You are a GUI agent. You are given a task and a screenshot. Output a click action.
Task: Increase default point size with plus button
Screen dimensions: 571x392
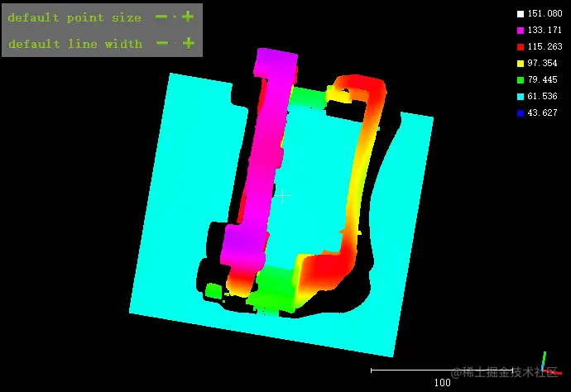188,17
